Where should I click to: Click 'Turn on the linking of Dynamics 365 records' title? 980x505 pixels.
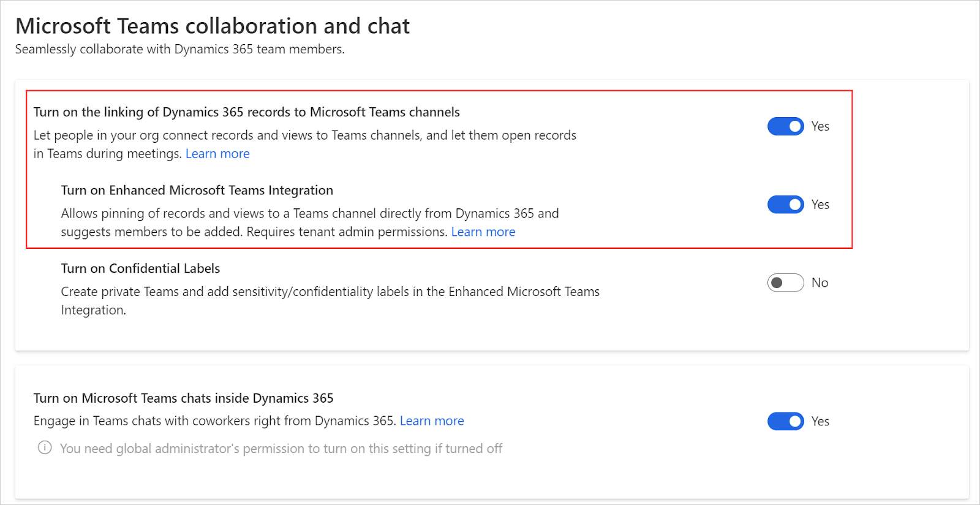coord(246,112)
